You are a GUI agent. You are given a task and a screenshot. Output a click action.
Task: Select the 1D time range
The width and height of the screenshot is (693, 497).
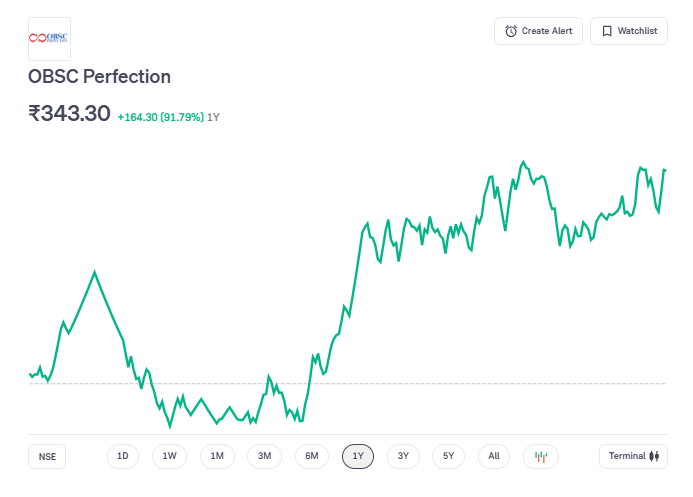[123, 456]
